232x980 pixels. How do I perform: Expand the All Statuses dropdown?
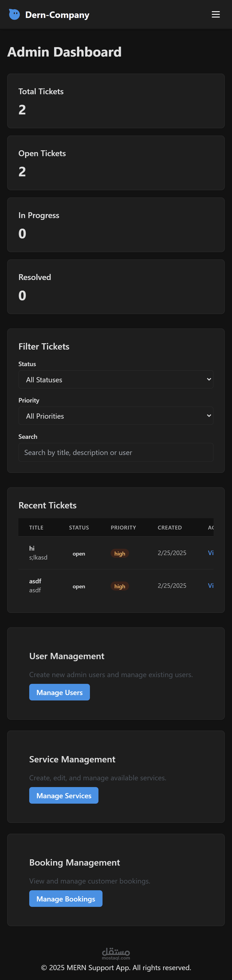coord(116,379)
